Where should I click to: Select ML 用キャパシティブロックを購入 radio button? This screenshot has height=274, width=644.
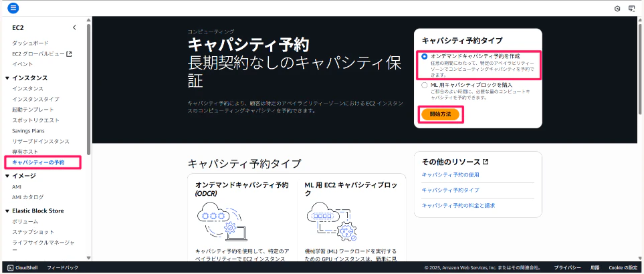[424, 86]
